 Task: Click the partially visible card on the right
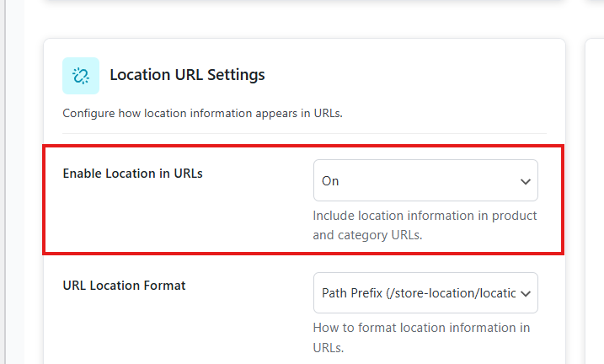pyautogui.click(x=594, y=202)
